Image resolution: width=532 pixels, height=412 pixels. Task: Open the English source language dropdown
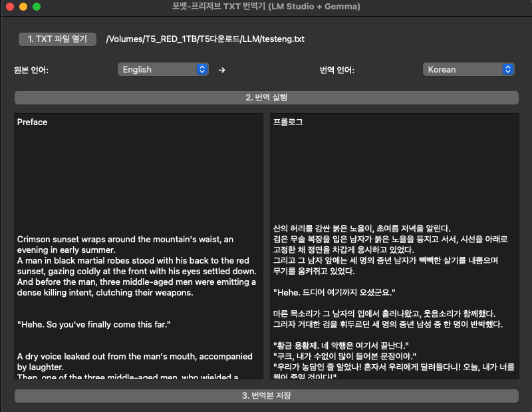pos(164,69)
